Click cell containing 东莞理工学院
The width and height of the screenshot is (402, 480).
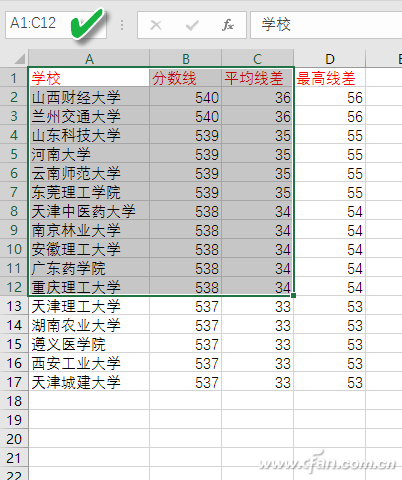pyautogui.click(x=89, y=192)
